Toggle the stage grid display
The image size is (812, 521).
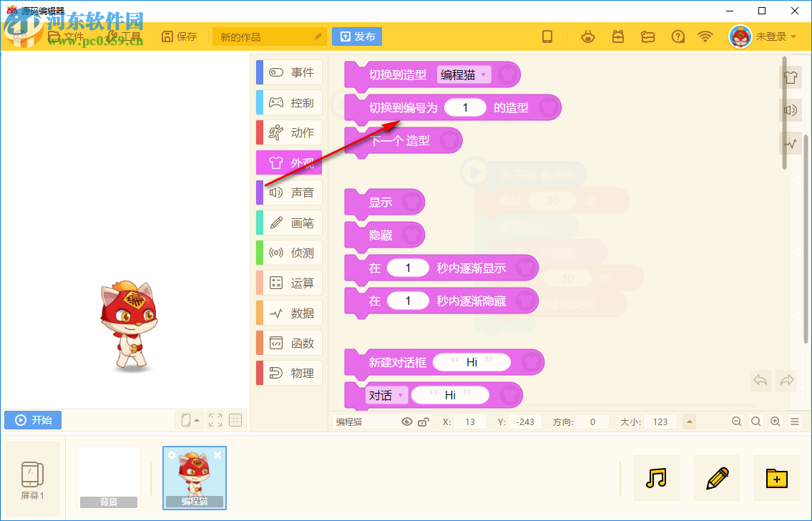pyautogui.click(x=236, y=421)
